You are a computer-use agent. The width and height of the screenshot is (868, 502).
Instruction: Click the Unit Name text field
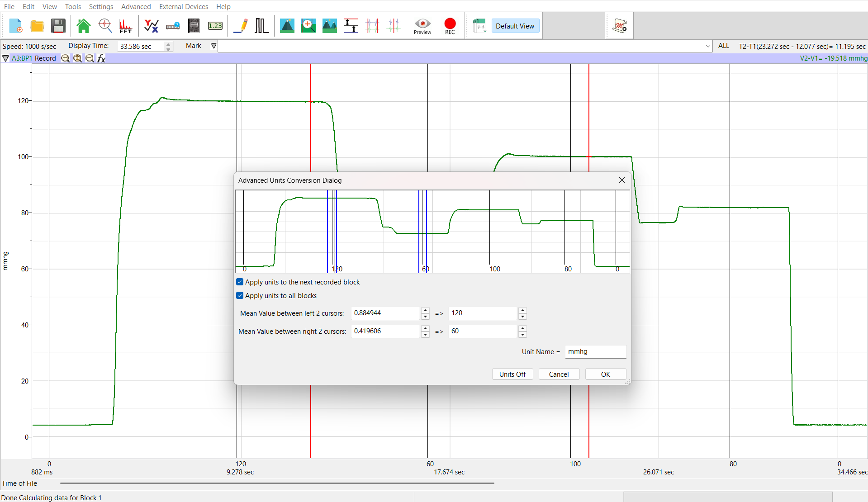[x=595, y=351]
